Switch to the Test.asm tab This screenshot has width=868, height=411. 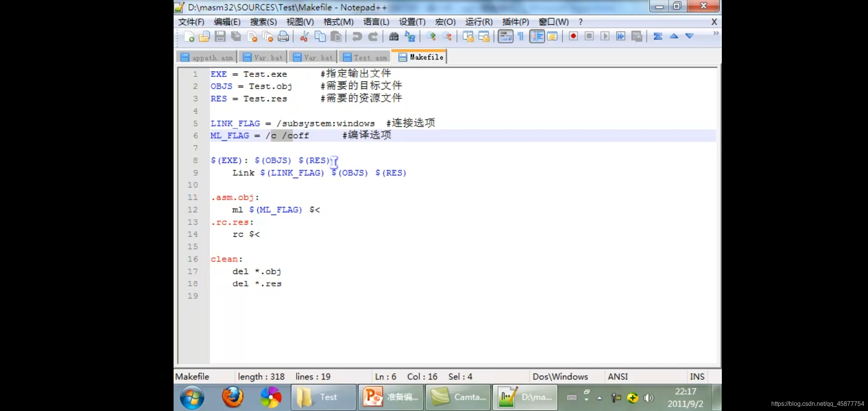click(365, 57)
